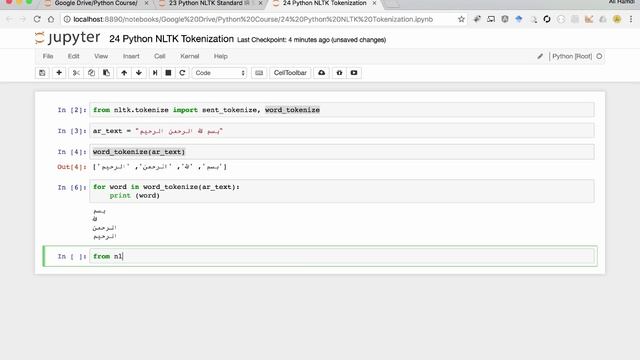Open the Help menu
The height and width of the screenshot is (360, 640).
point(220,56)
